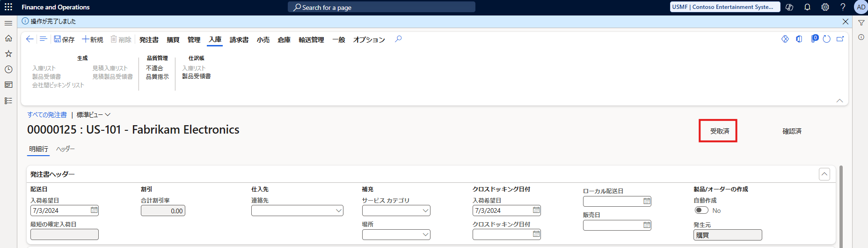Open the 一般 ribbon tab
The image size is (868, 248).
(x=339, y=40)
